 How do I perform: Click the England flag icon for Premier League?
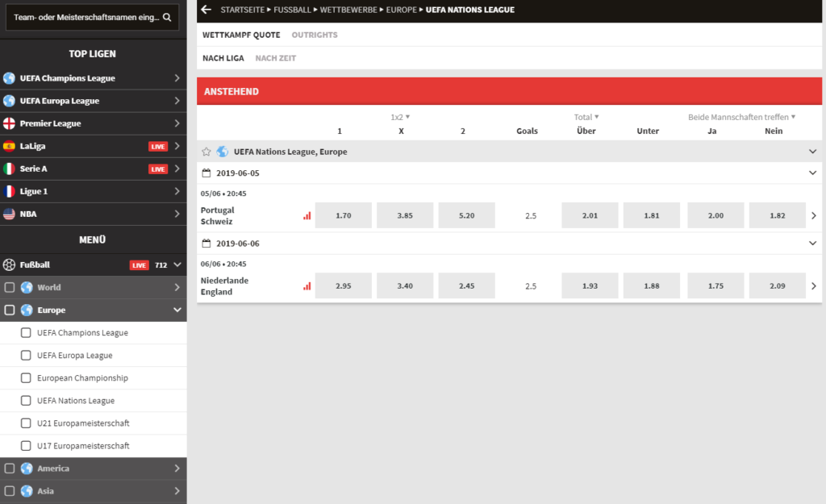point(9,123)
